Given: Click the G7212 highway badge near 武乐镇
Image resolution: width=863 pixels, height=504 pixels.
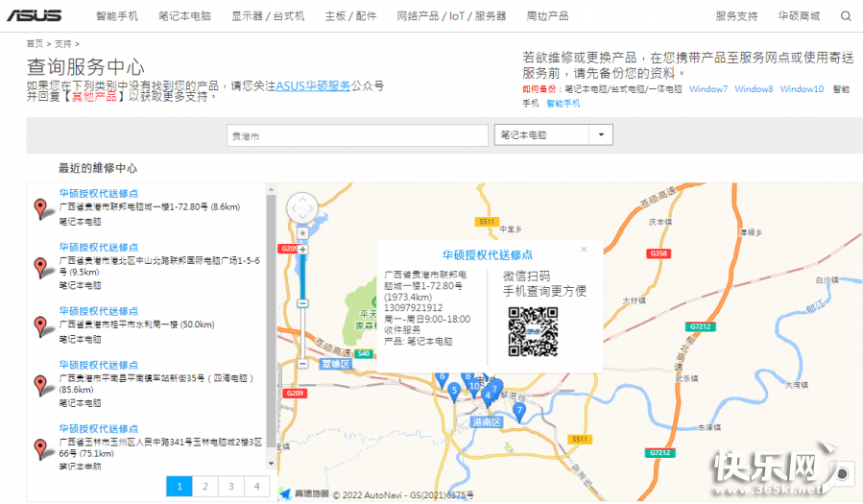Looking at the screenshot, I should 700,326.
